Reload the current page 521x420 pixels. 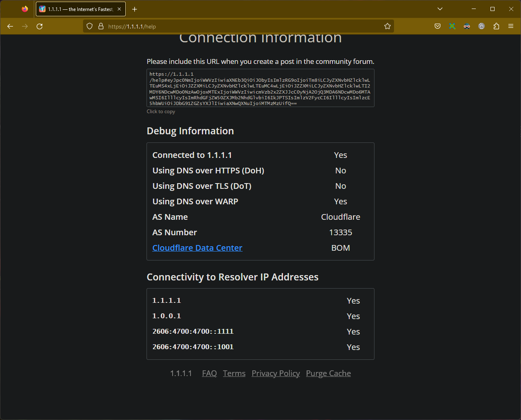[39, 26]
